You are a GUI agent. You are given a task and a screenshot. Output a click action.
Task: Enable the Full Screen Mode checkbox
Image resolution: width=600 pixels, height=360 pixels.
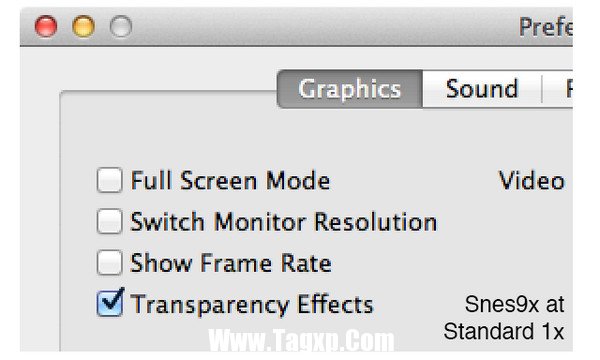[x=109, y=180]
